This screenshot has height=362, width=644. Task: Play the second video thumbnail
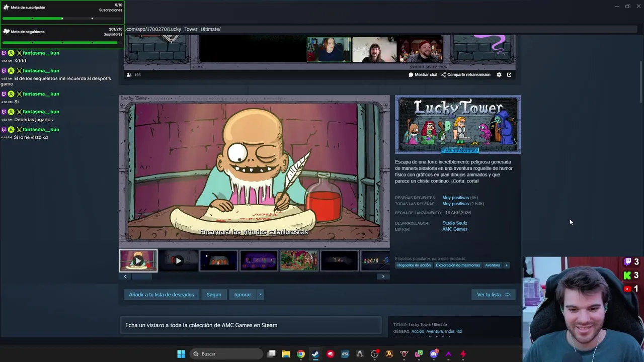178,260
